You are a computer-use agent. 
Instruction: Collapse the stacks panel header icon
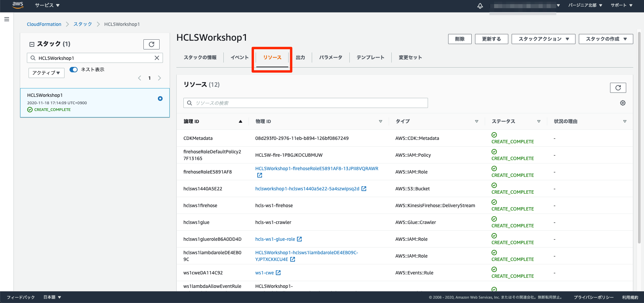pos(32,44)
